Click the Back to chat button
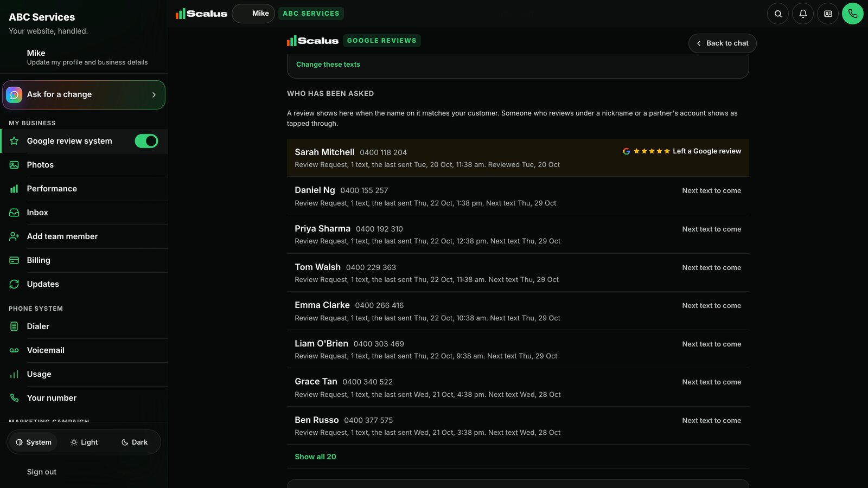Screen dimensions: 868x488 click(x=722, y=43)
